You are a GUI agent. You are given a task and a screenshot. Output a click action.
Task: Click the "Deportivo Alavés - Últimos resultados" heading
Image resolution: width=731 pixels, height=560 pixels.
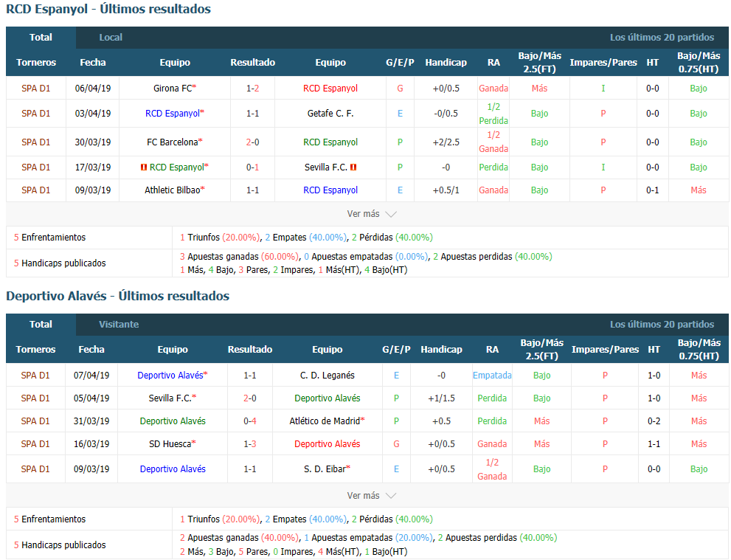coord(117,296)
